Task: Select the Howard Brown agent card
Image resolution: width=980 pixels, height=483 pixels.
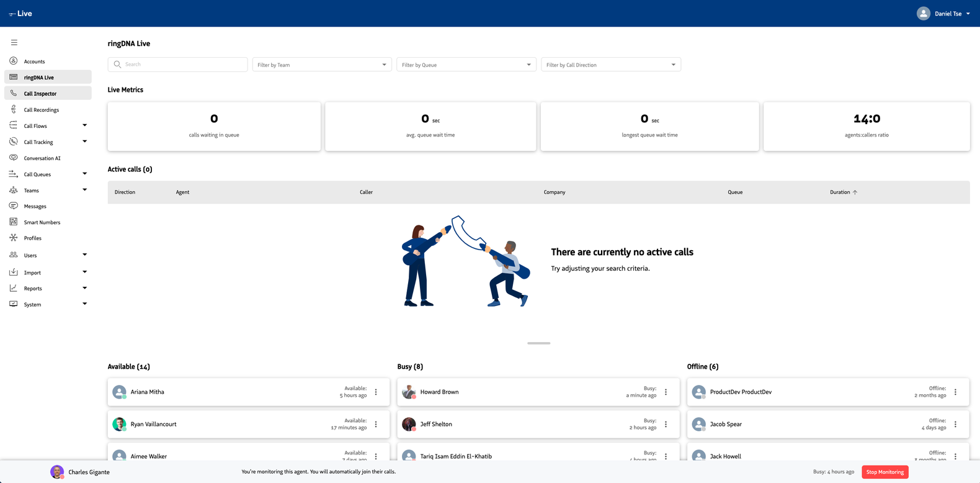Action: 538,392
